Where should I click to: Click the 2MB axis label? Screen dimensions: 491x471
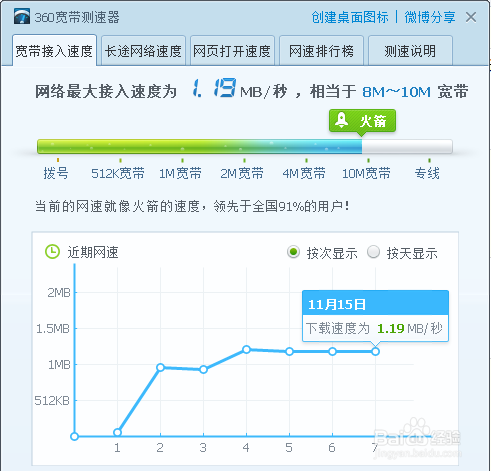coord(59,293)
